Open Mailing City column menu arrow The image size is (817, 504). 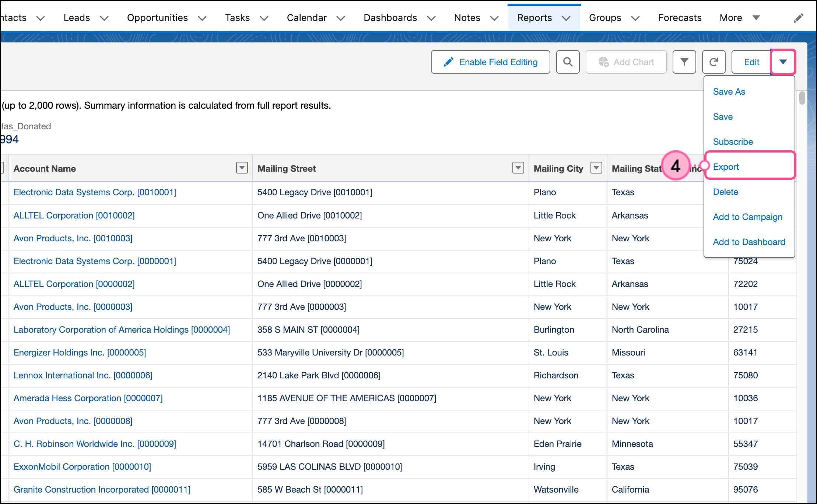point(596,168)
